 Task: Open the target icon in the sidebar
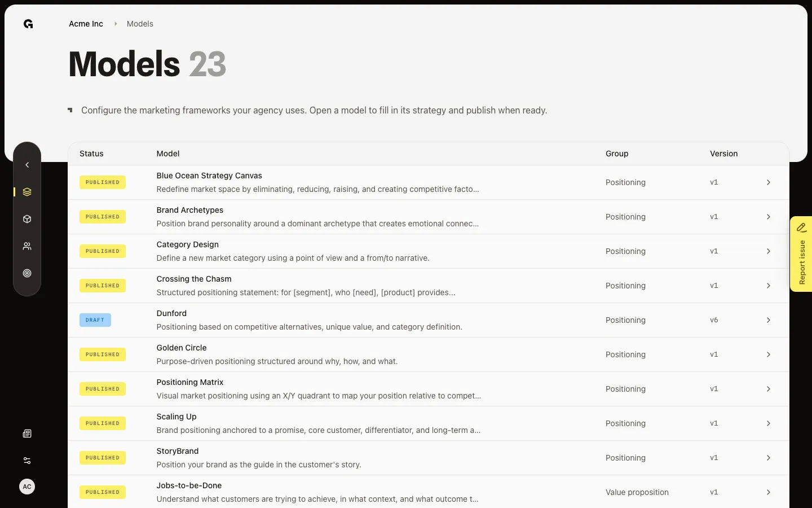(x=27, y=273)
